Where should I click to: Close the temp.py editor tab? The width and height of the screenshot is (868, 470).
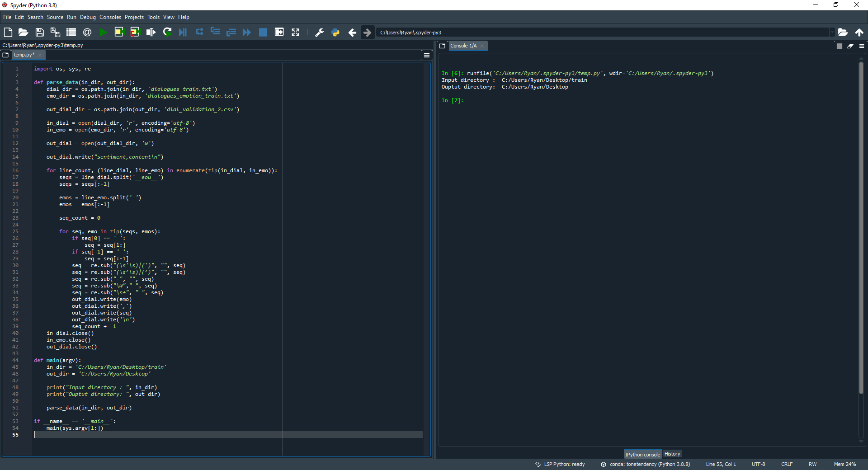(40, 55)
